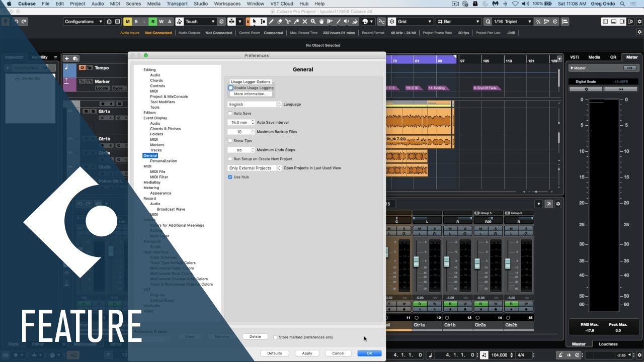
Task: Switch to the VSTi tab
Action: click(574, 57)
